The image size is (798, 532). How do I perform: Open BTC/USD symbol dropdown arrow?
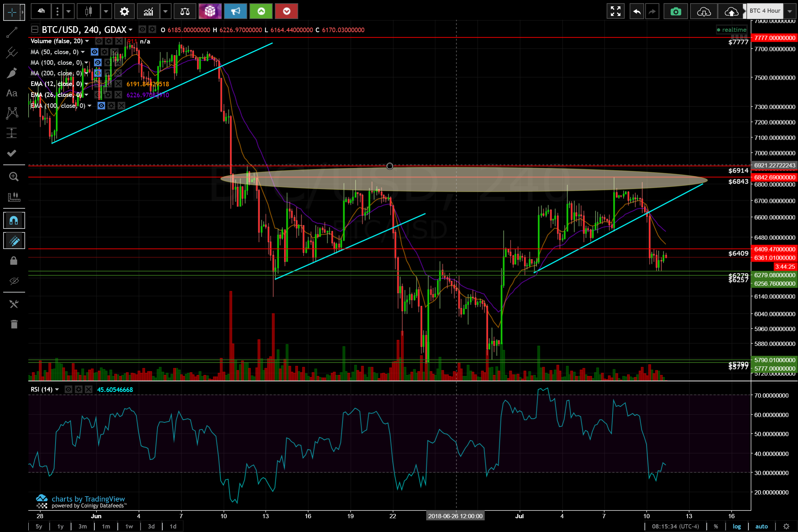(131, 30)
